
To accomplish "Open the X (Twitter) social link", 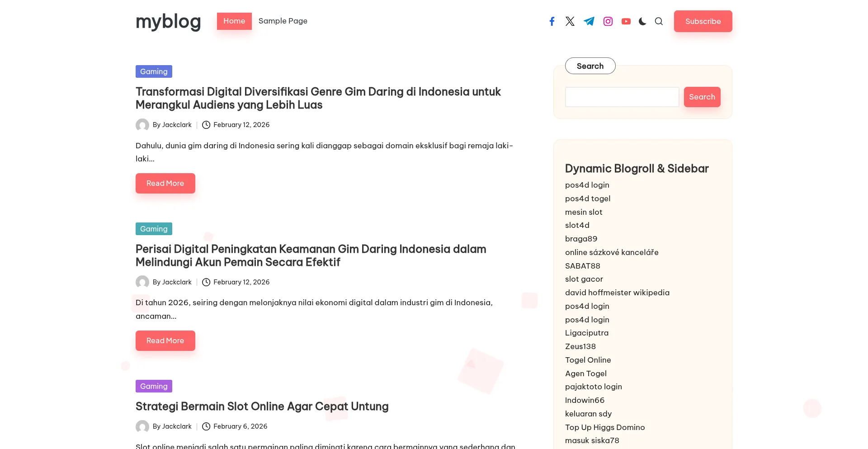I will 570,21.
